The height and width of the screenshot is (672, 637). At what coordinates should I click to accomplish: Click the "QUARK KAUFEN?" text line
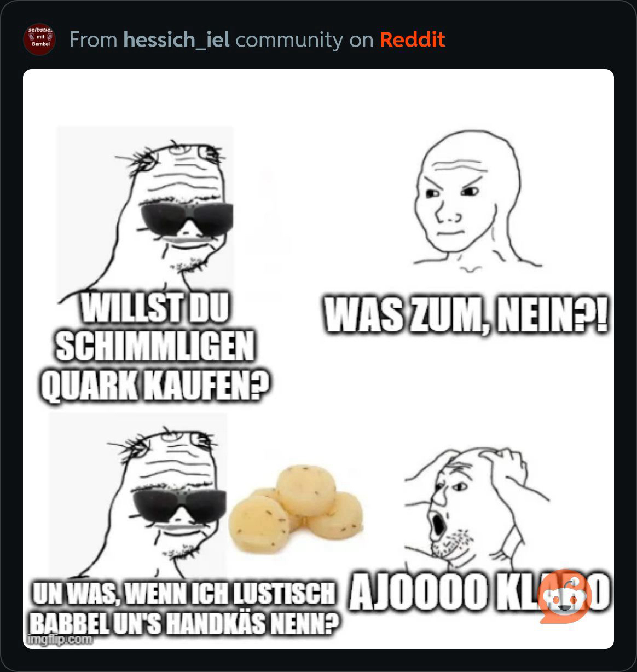[x=157, y=387]
